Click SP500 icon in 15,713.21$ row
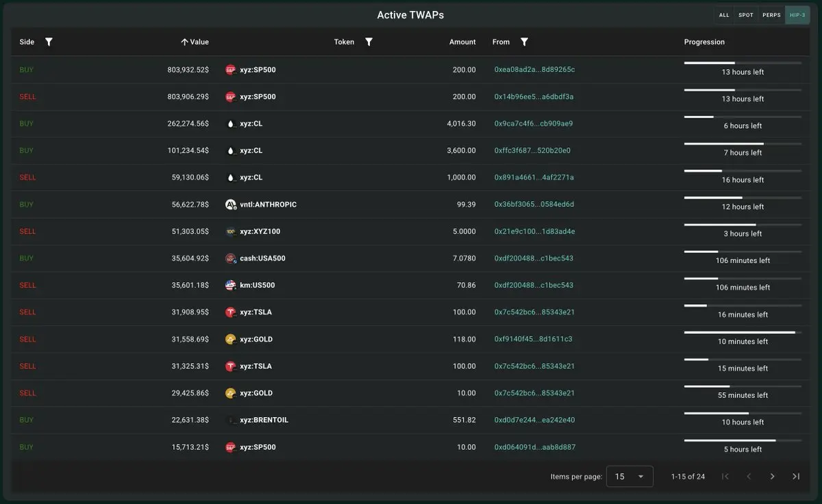Screen dimensions: 822x504 [x=231, y=447]
